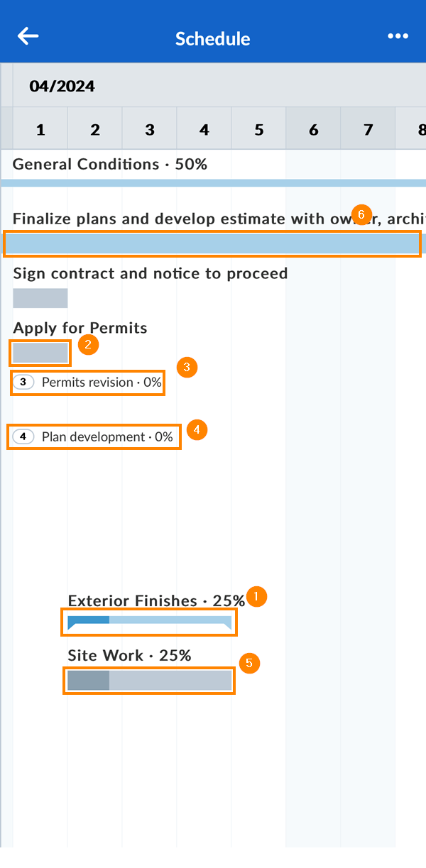Click the Site Work · 25% label

click(130, 655)
